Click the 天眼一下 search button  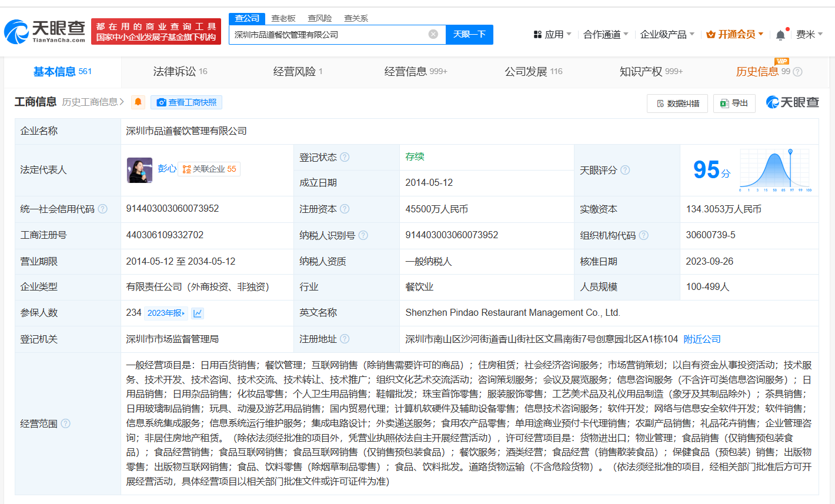[x=469, y=35]
